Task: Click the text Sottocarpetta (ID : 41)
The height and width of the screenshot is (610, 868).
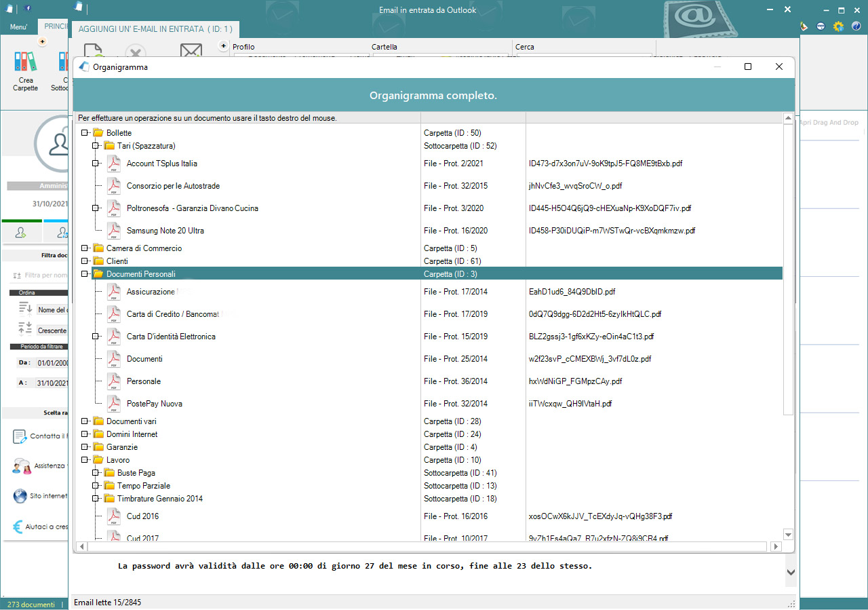Action: 460,473
